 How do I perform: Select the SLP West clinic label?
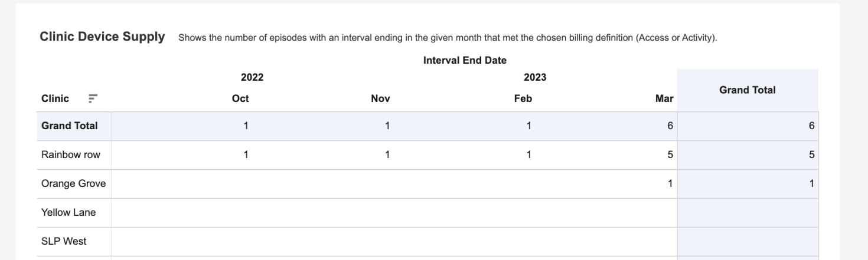pyautogui.click(x=64, y=241)
